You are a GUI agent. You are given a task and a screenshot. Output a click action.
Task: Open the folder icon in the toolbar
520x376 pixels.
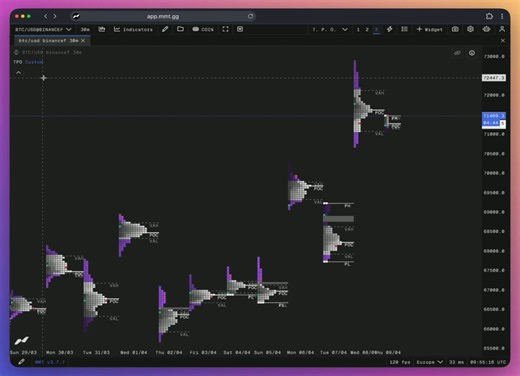click(180, 29)
